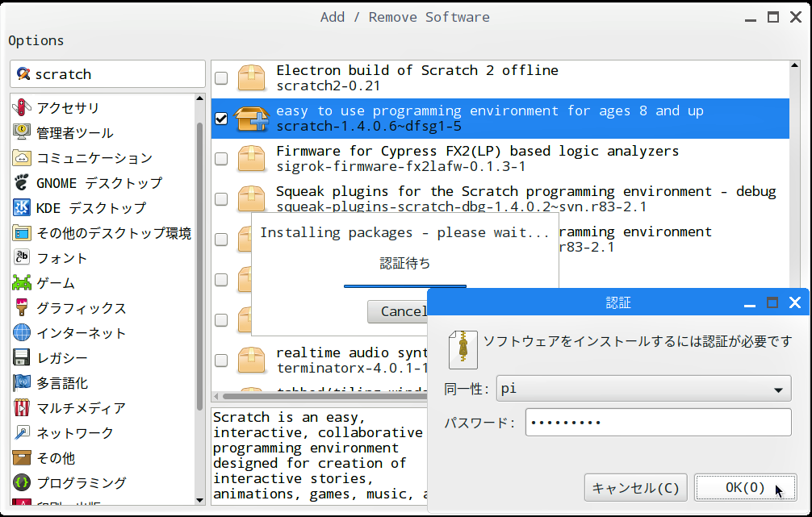
Task: Open the インターネット globe icon
Action: point(21,333)
